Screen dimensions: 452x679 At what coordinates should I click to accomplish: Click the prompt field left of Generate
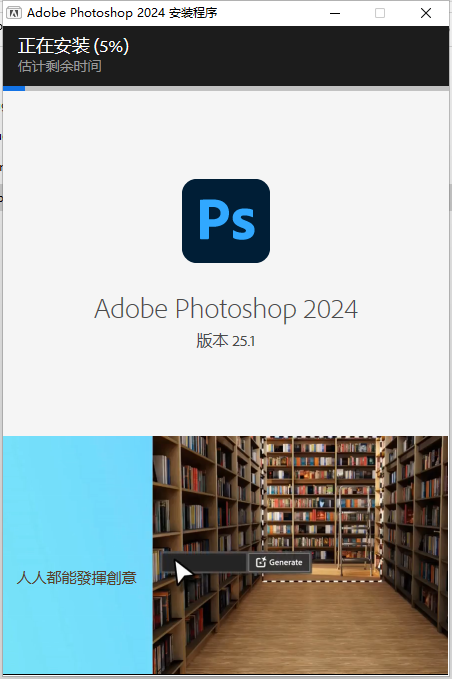(x=204, y=562)
